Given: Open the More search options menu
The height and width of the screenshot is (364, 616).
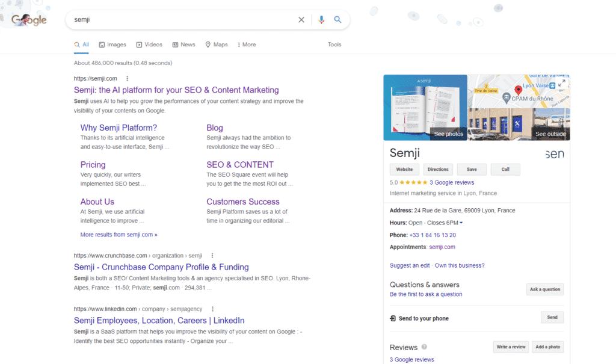Looking at the screenshot, I should (247, 45).
